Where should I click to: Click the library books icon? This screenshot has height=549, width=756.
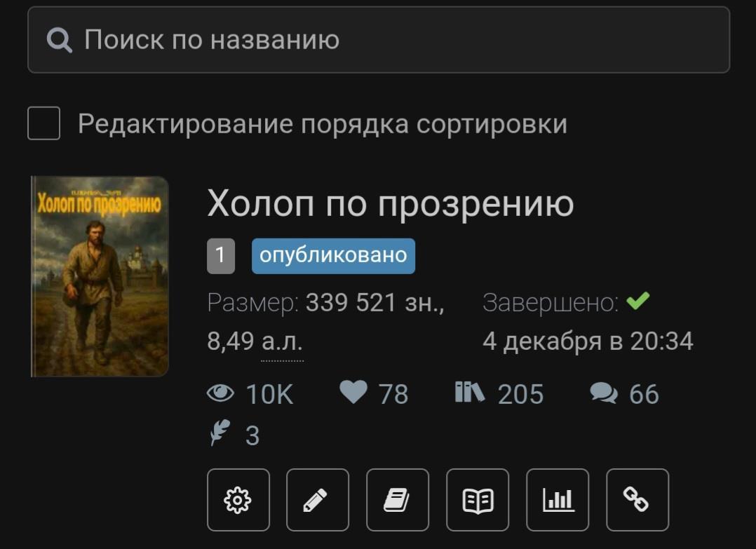[469, 392]
